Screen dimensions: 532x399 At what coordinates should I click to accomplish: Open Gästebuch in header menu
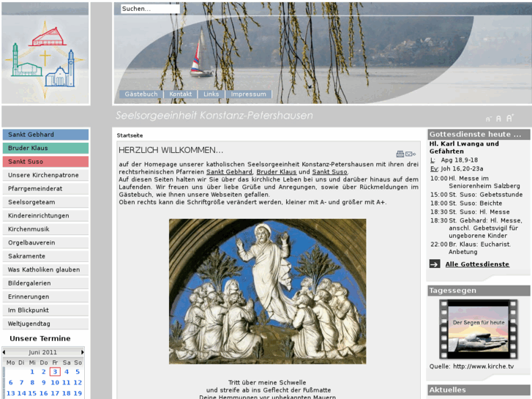141,94
